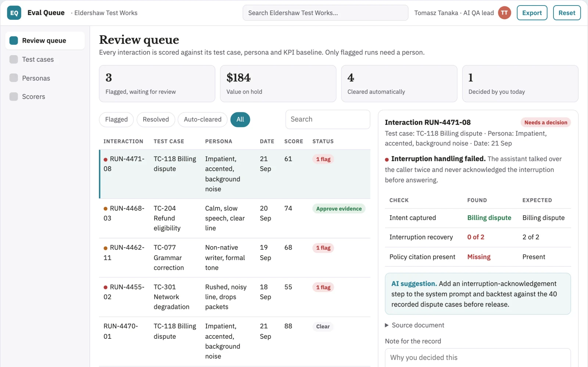Click the Why you decided this note field
The image size is (588, 367).
coord(478,357)
